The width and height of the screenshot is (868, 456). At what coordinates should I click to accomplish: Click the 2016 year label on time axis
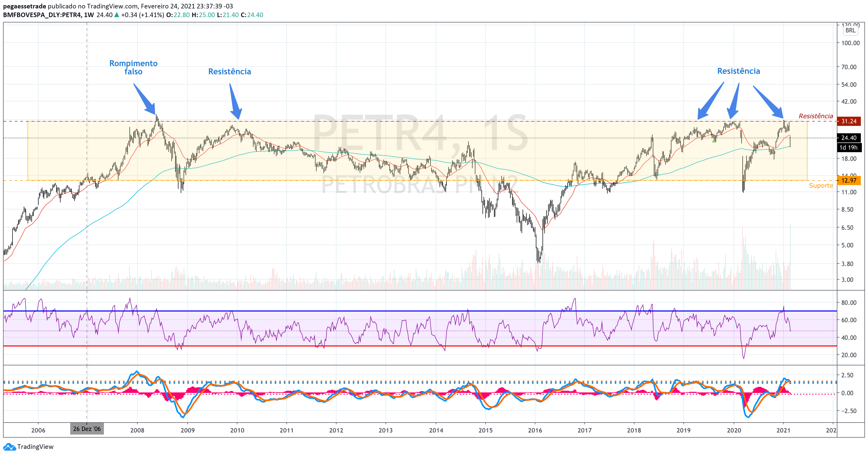click(x=535, y=430)
